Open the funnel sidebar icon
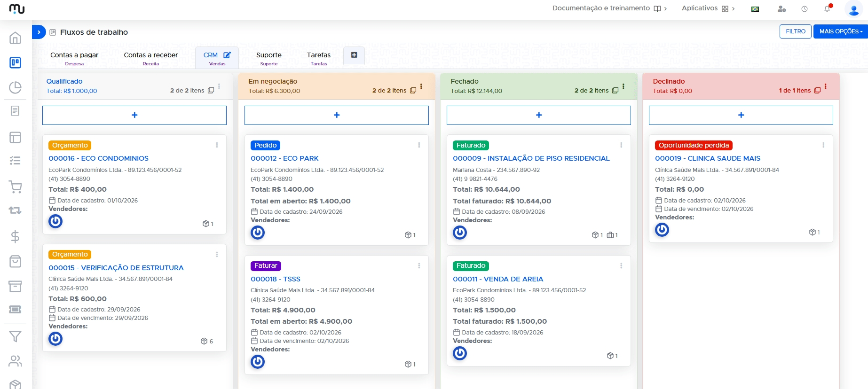This screenshot has width=868, height=389. [15, 336]
